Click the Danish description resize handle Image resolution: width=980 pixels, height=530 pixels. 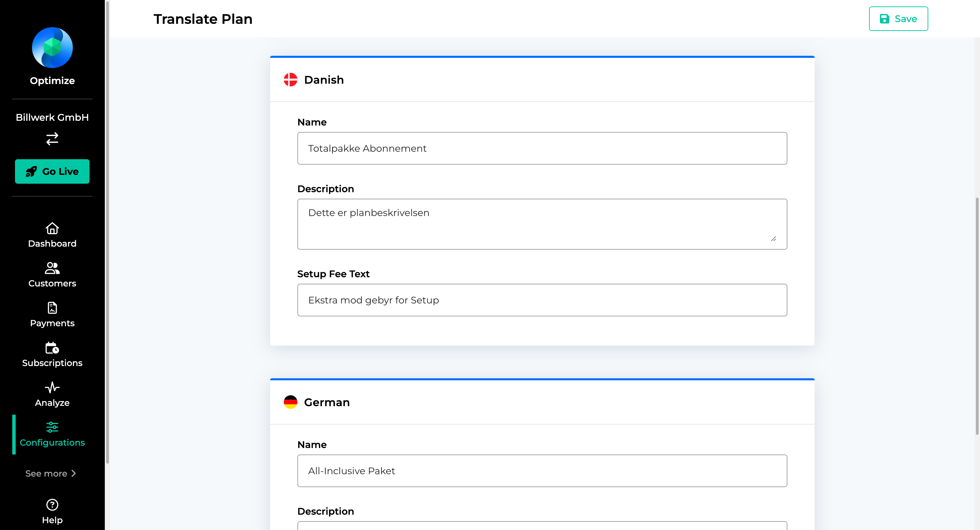click(773, 239)
